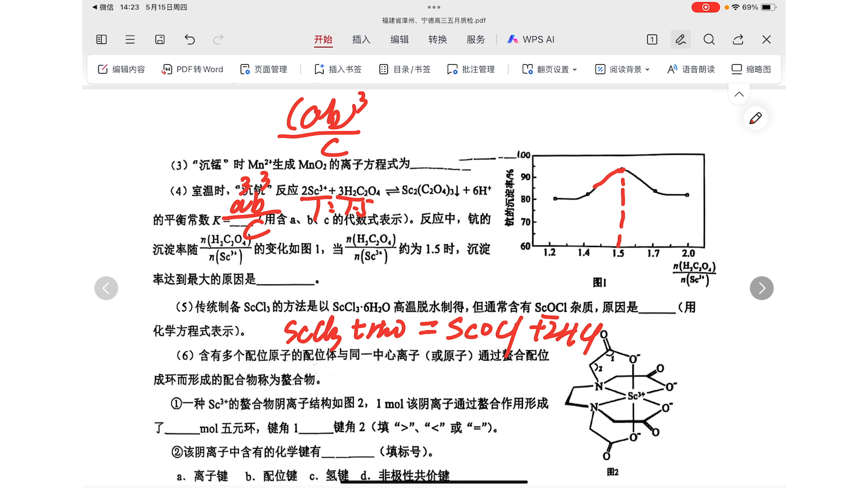Viewport: 868px width, 488px height.
Task: Expand the 翻页设置 dropdown
Action: pos(549,69)
